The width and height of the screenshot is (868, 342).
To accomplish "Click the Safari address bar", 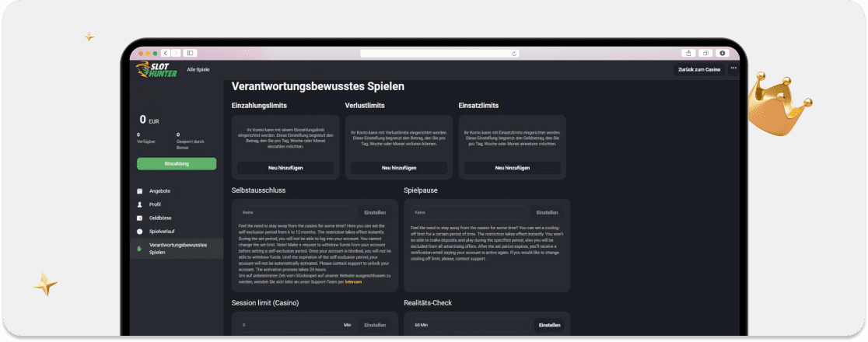I will point(439,53).
